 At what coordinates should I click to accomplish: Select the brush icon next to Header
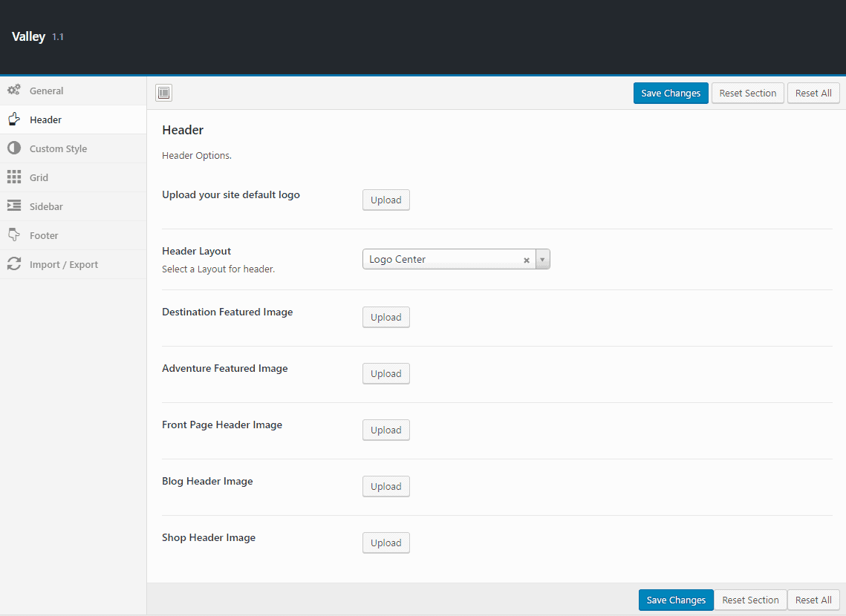[14, 119]
